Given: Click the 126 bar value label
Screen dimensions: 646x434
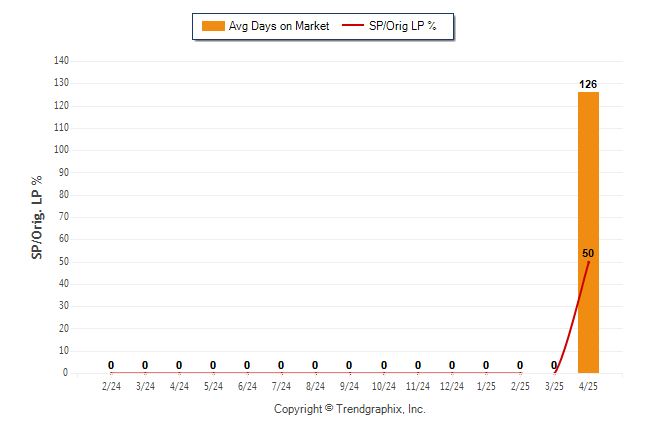Looking at the screenshot, I should tap(588, 84).
